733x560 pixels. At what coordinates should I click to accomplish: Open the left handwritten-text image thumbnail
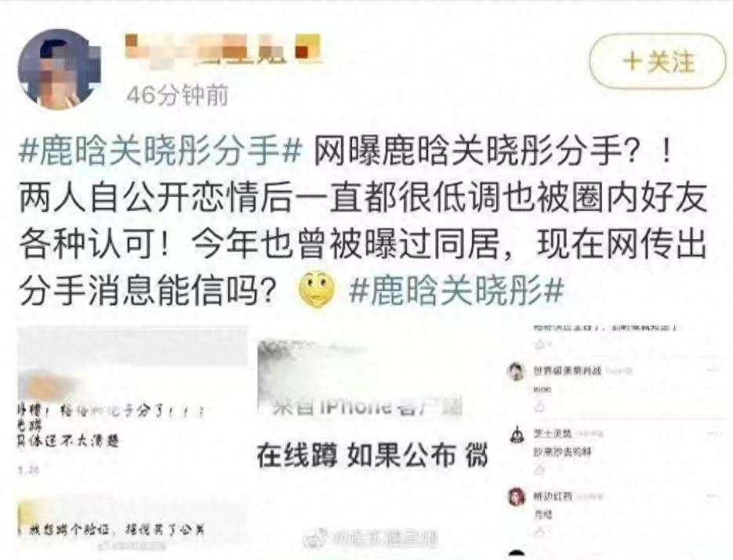tap(132, 439)
